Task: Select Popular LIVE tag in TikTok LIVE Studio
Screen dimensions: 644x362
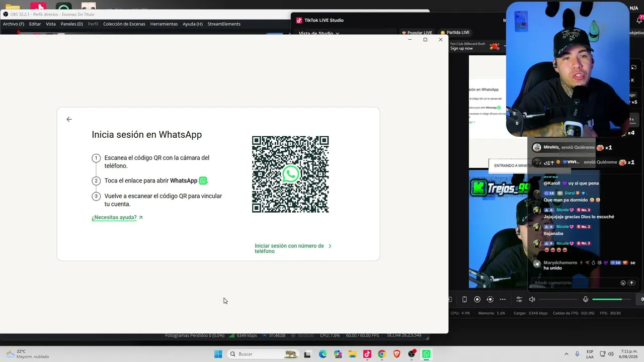Action: click(x=417, y=33)
